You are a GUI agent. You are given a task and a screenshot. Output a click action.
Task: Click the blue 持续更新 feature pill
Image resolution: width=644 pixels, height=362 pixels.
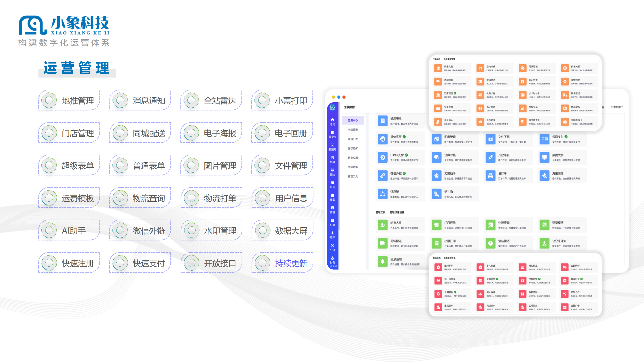282,263
